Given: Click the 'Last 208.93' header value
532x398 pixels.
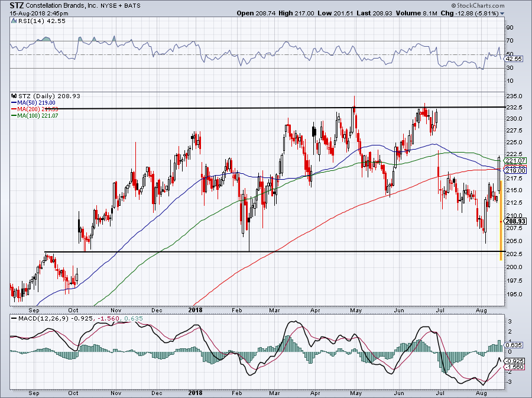Looking at the screenshot, I should click(x=375, y=13).
